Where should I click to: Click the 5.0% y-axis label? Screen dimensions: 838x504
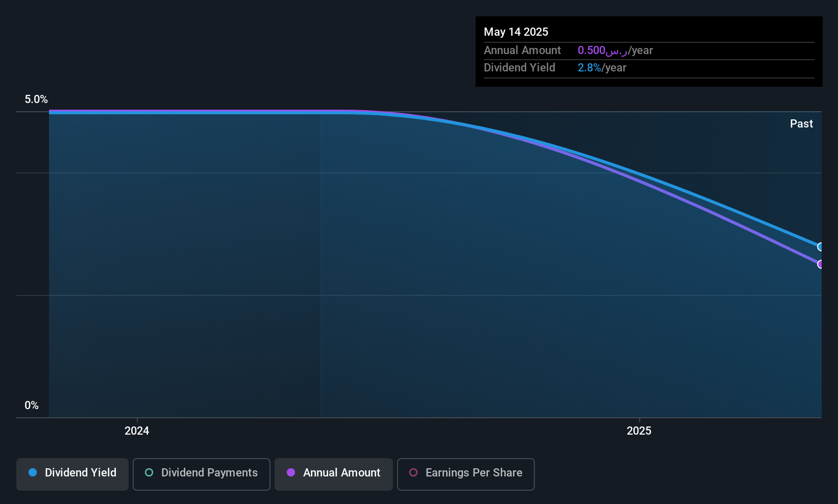(x=36, y=99)
